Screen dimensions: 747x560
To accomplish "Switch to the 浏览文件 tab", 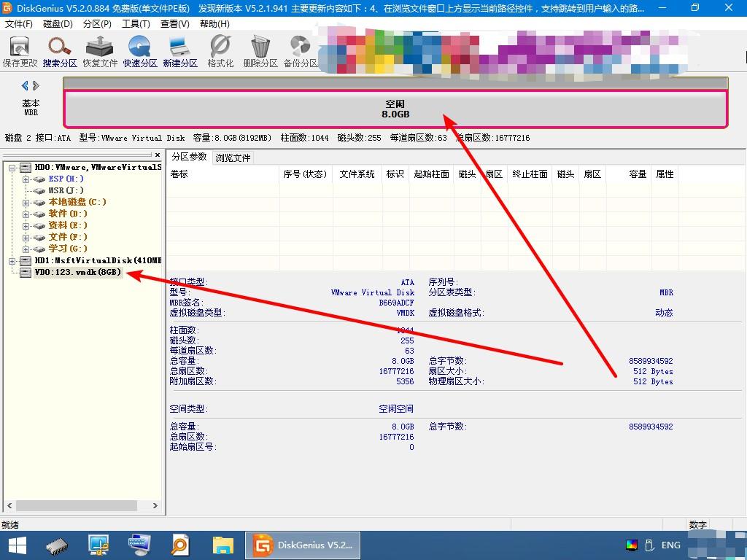I will click(x=233, y=156).
